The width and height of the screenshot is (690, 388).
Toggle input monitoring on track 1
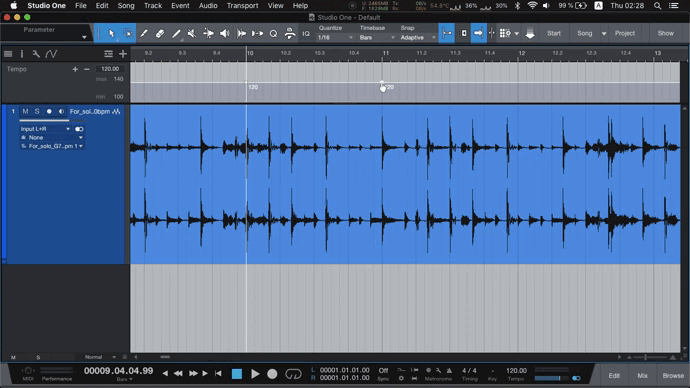click(x=61, y=111)
